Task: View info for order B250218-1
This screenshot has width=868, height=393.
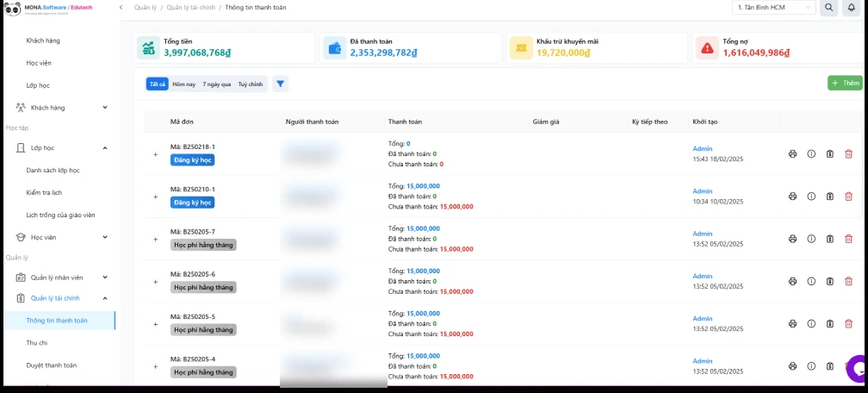Action: (811, 154)
